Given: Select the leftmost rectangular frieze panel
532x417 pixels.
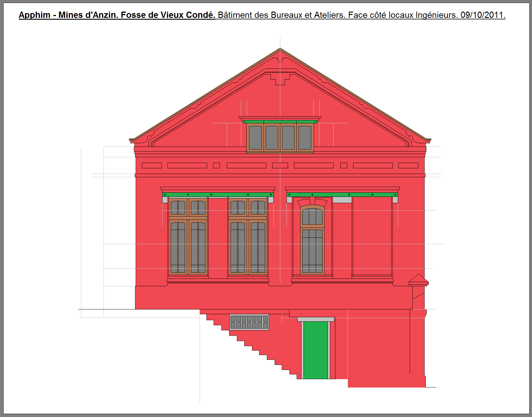Looking at the screenshot, I should [x=152, y=166].
